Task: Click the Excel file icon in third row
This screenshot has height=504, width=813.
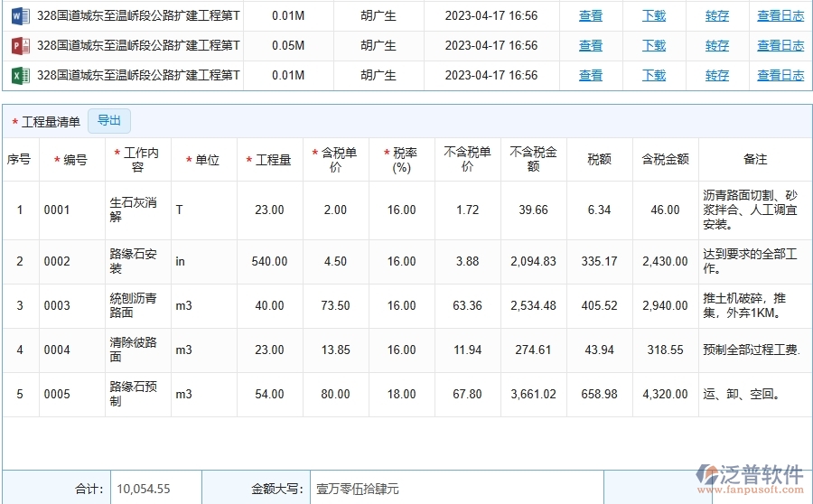Action: pyautogui.click(x=20, y=75)
